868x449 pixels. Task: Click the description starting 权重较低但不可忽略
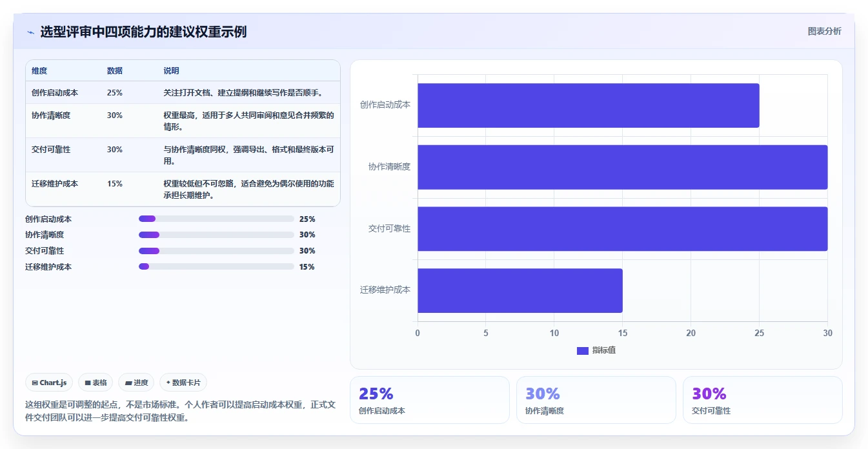248,190
